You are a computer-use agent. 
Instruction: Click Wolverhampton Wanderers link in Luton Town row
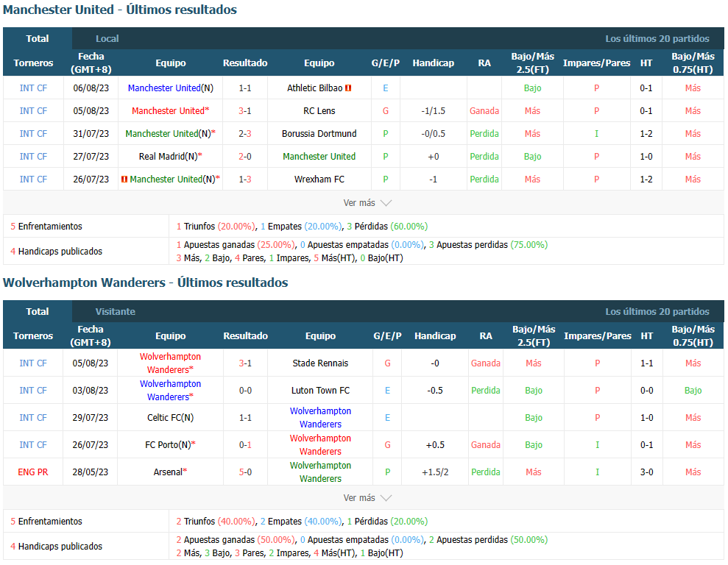(170, 391)
